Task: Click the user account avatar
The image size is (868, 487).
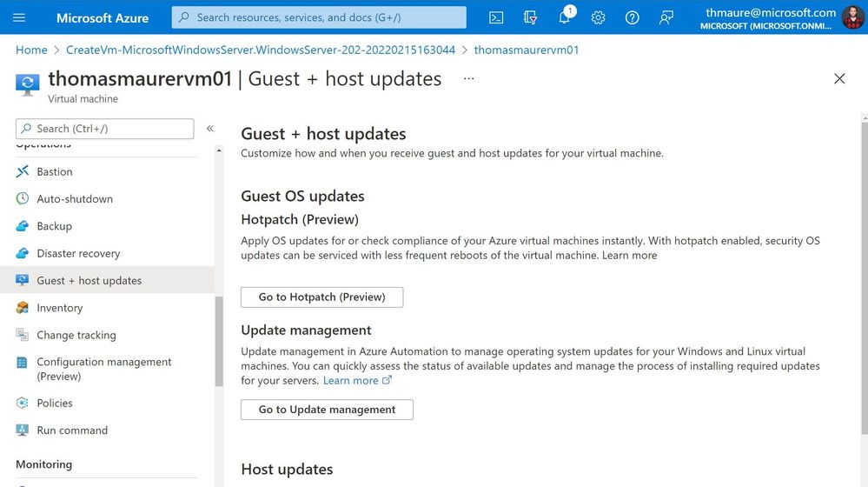Action: 853,17
